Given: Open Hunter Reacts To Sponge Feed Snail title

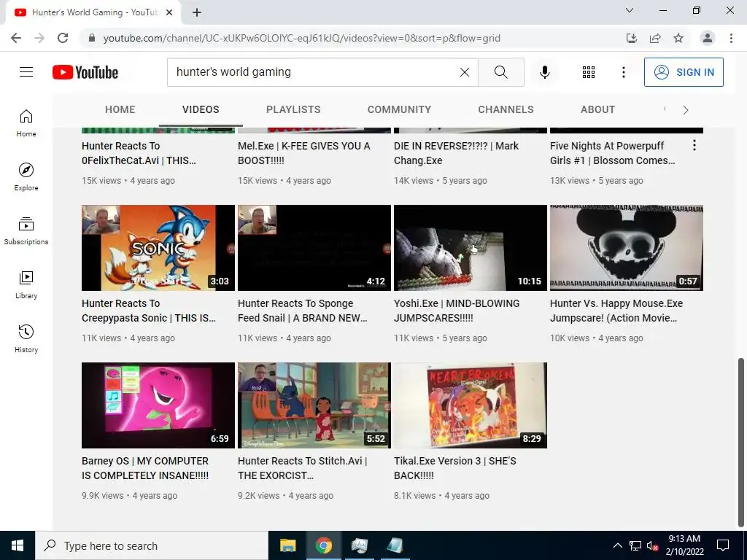Looking at the screenshot, I should (x=303, y=311).
